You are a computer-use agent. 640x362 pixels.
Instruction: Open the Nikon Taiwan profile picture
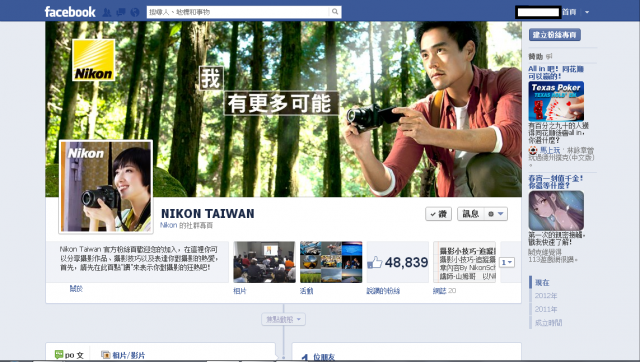click(x=106, y=187)
